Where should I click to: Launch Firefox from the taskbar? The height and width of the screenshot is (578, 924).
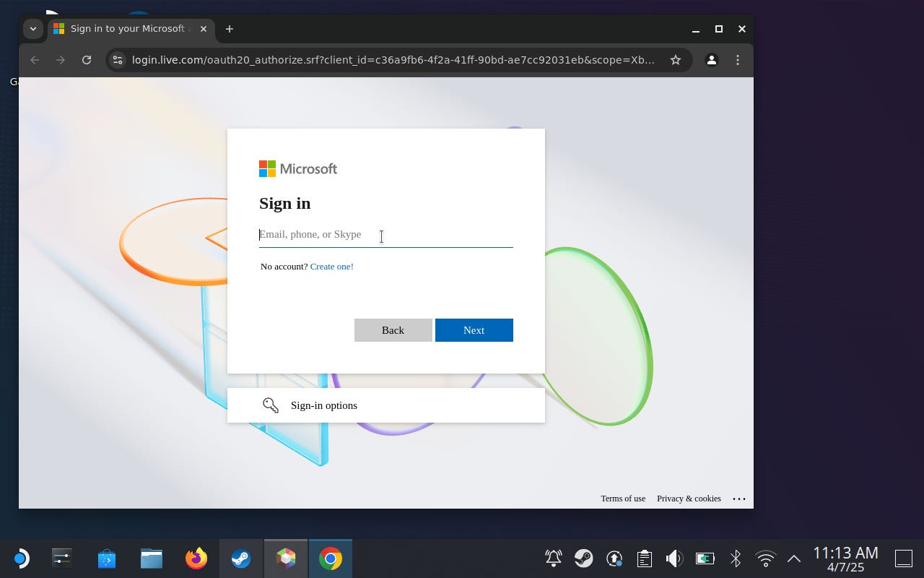[196, 558]
